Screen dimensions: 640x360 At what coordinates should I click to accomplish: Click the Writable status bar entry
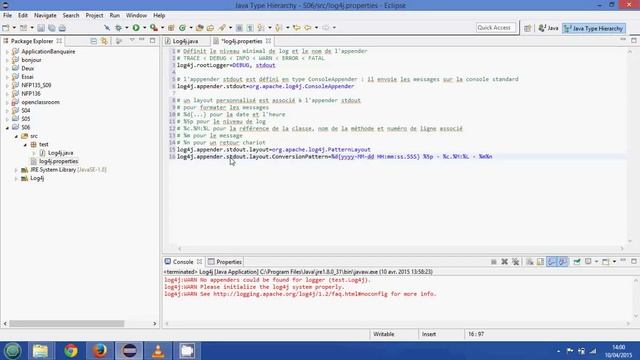[384, 334]
